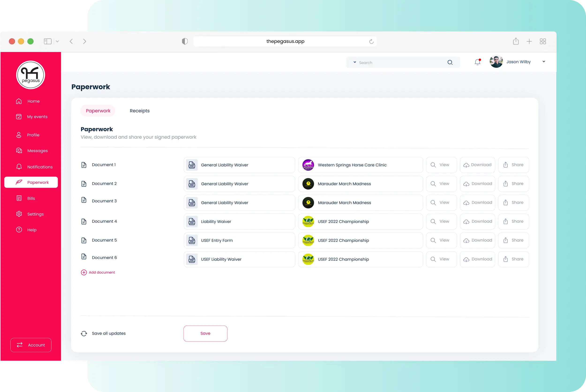The height and width of the screenshot is (392, 586).
Task: Reload the page using the refresh icon
Action: point(371,41)
